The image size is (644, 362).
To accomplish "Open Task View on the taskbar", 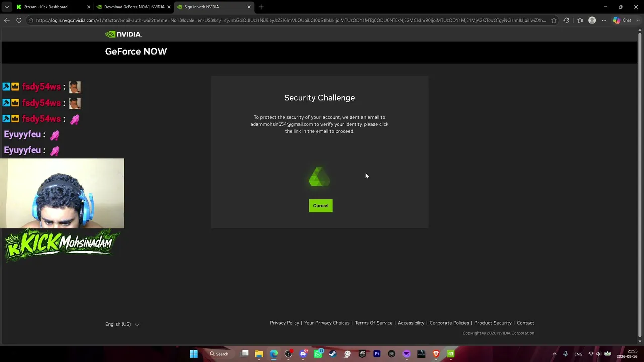I will click(x=245, y=354).
